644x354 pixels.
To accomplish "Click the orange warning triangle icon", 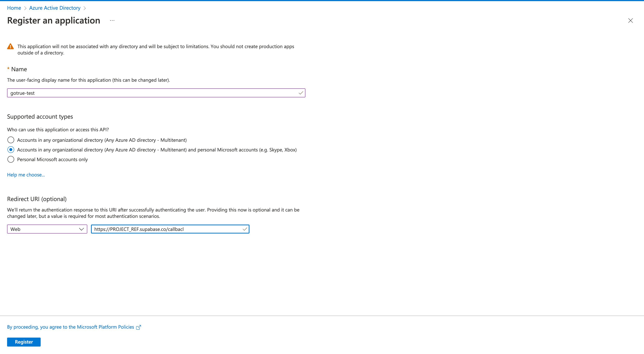I will pyautogui.click(x=10, y=46).
